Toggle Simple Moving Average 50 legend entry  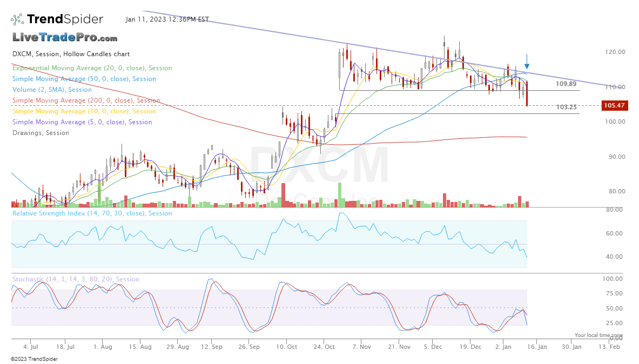(x=84, y=79)
